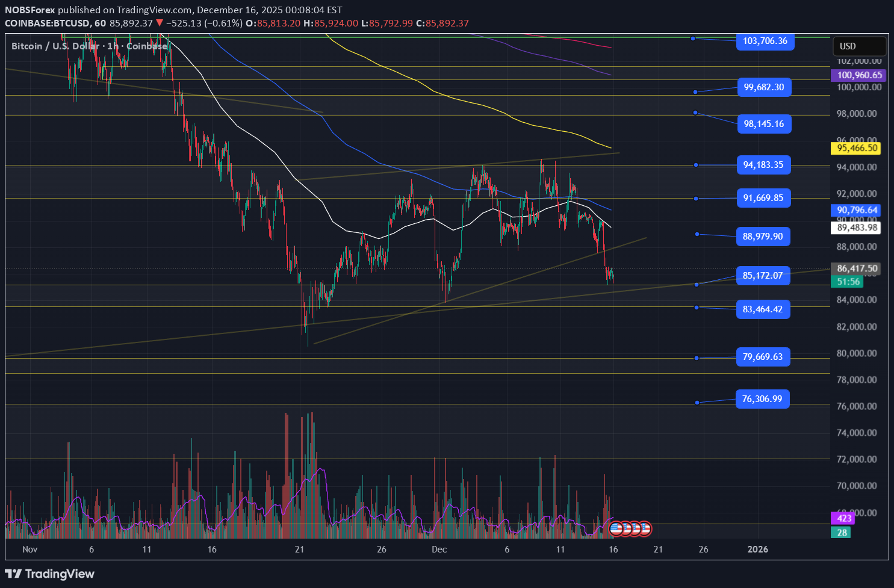Click the rightmost US flag event marker
Viewport: 894px width, 588px height.
click(645, 528)
